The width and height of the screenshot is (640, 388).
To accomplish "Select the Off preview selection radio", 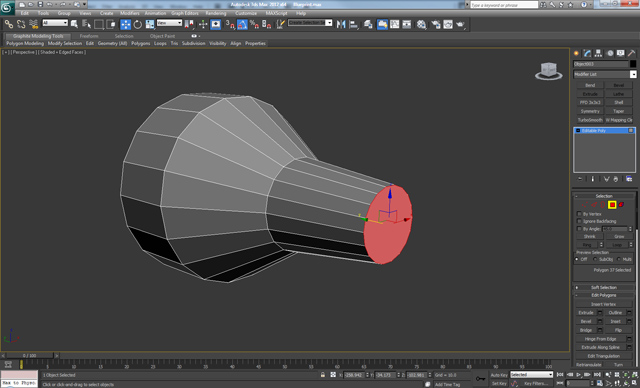I will [577, 259].
